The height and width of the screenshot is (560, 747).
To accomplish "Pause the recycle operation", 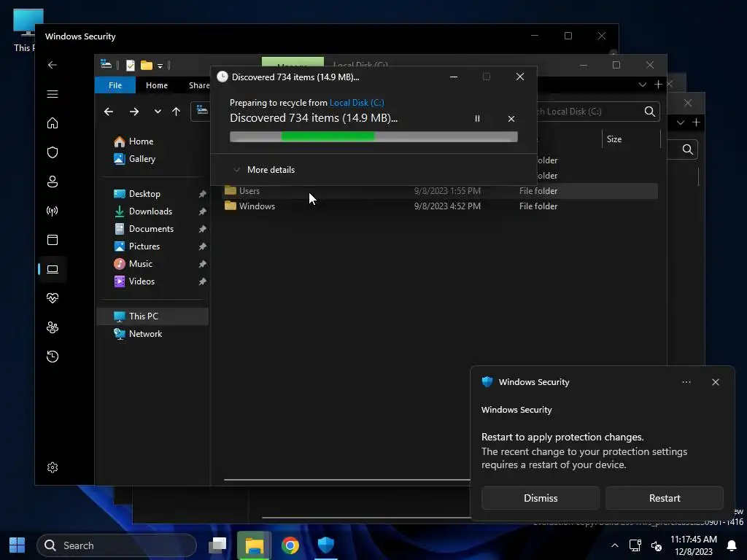I will 477,119.
